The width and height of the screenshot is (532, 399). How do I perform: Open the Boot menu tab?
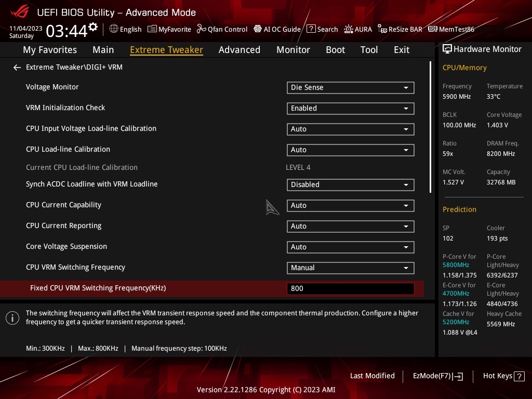click(x=335, y=49)
